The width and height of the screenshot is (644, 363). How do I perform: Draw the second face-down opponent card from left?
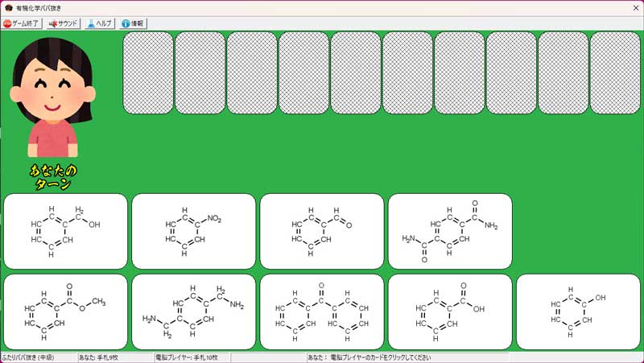pos(200,72)
